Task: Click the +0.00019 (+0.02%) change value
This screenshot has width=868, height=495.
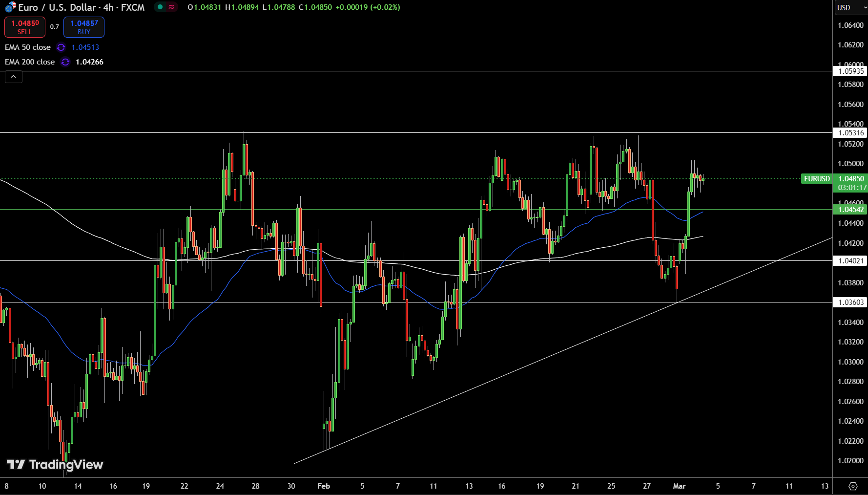Action: pyautogui.click(x=368, y=7)
